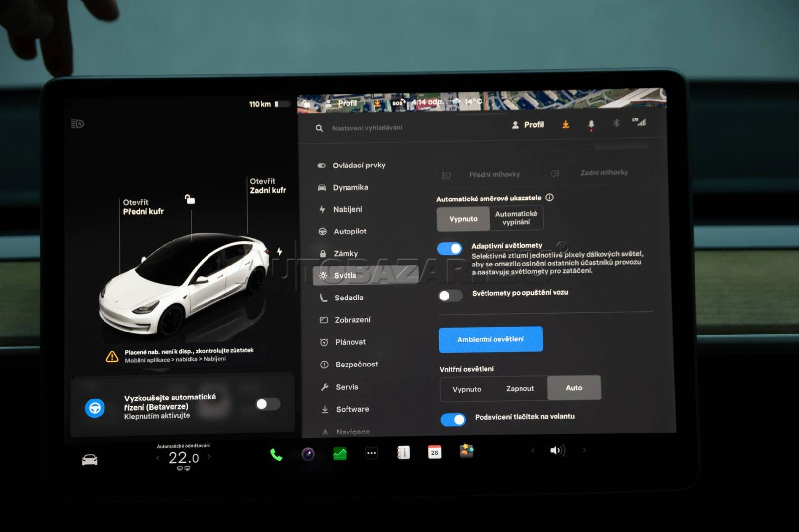Open the green energy chart app
The width and height of the screenshot is (799, 532).
pyautogui.click(x=340, y=453)
